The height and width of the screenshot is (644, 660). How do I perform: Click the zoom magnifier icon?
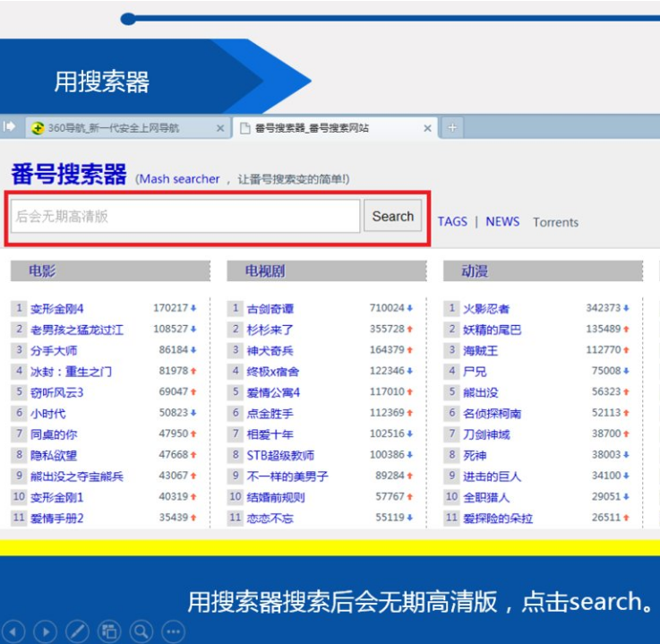(141, 631)
